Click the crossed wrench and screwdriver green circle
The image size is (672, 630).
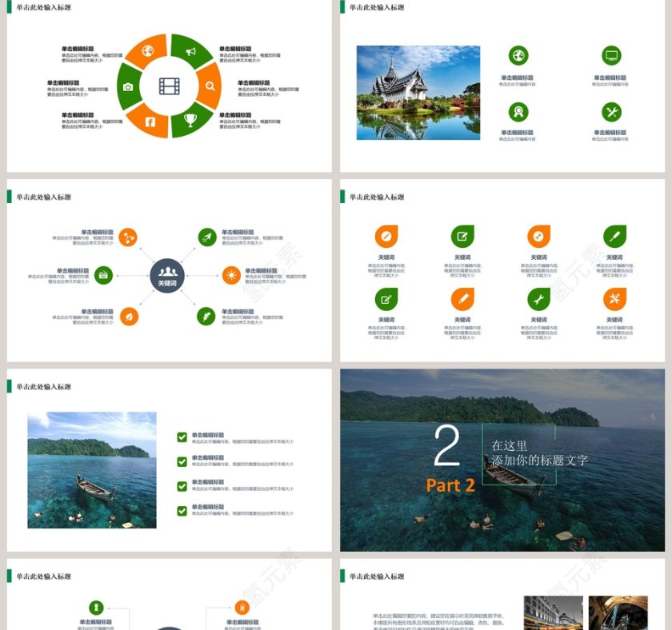pos(611,112)
